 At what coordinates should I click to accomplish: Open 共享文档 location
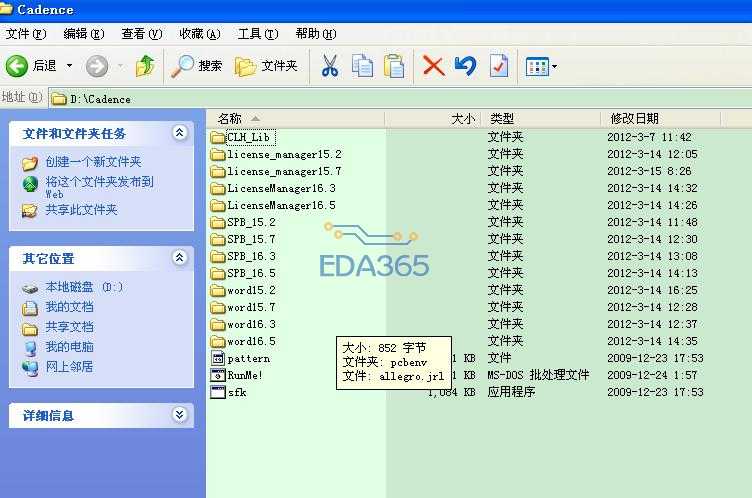(x=69, y=327)
